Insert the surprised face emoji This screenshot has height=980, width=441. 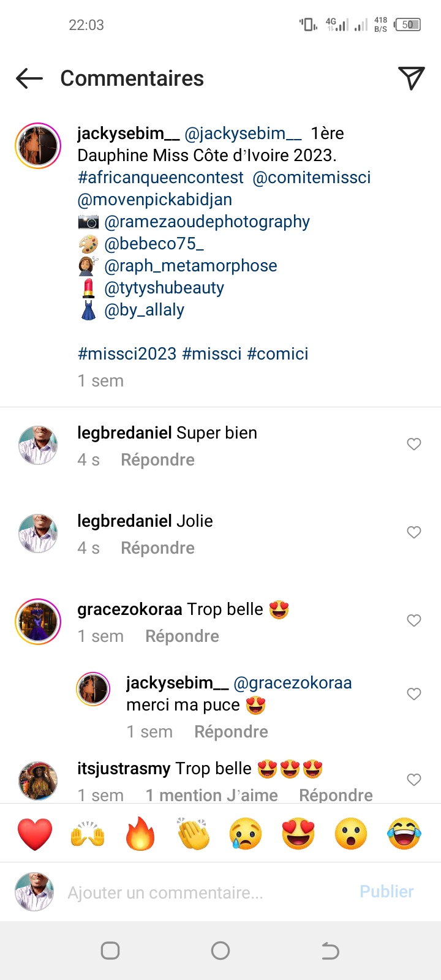[x=351, y=834]
